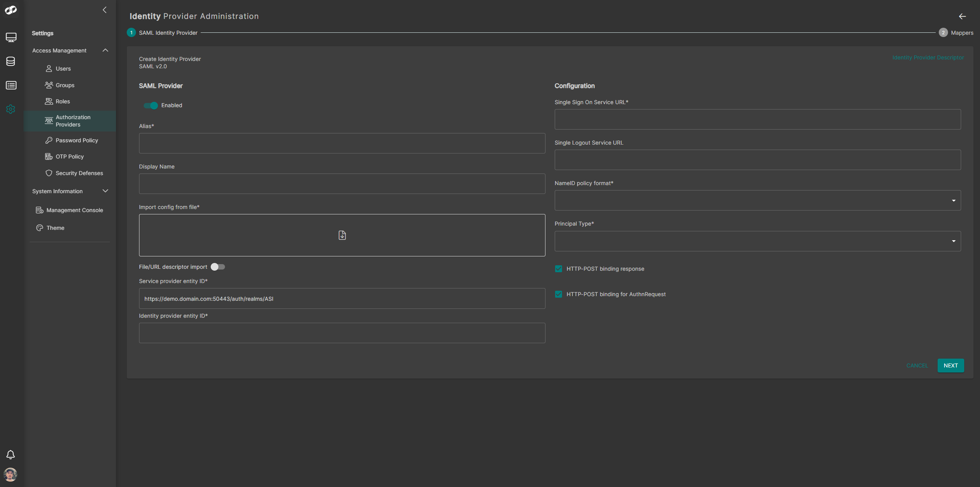This screenshot has width=980, height=487.
Task: Click the Security Defenses shield icon
Action: 49,173
